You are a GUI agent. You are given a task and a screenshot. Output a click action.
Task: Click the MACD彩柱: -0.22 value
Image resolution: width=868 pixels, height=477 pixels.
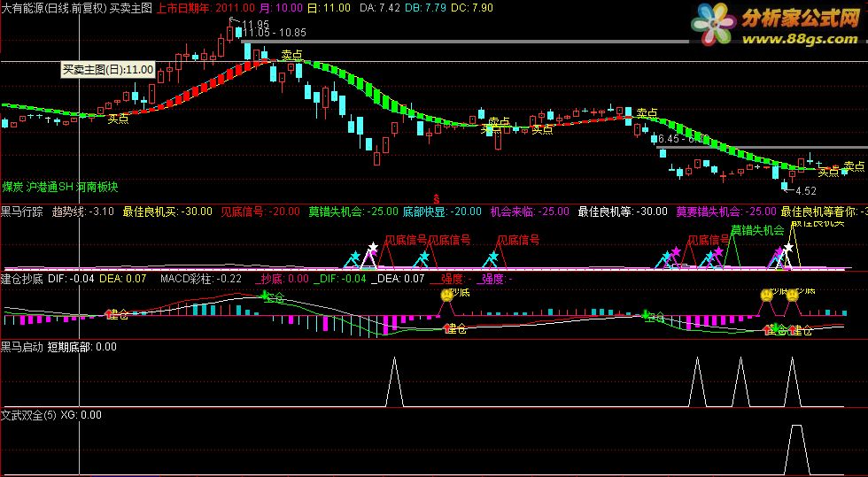tap(201, 279)
